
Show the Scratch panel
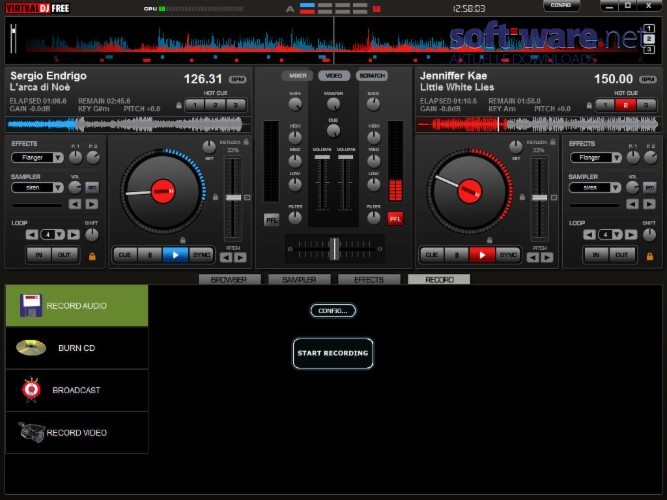372,75
